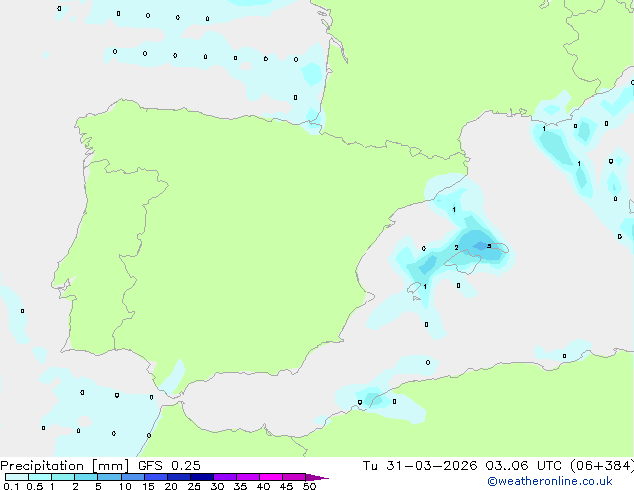This screenshot has width=634, height=490.
Task: Click the "03..06 UTC" time range text
Action: pyautogui.click(x=524, y=466)
